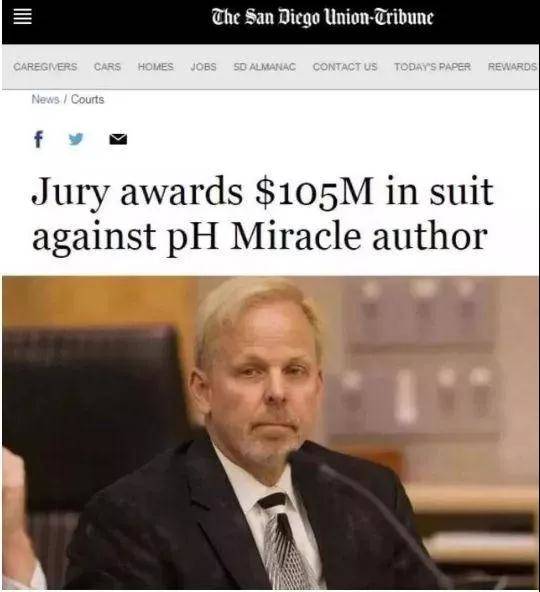
Task: Open the Caregivers nav item
Action: click(x=45, y=67)
